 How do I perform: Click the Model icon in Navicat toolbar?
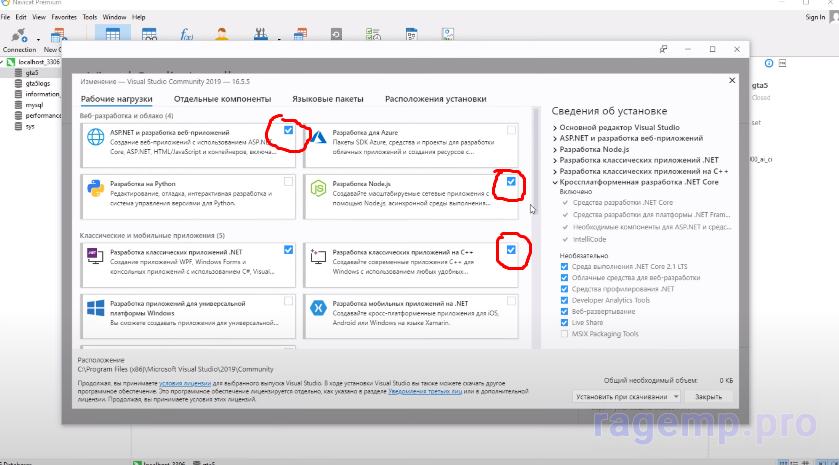click(x=411, y=34)
